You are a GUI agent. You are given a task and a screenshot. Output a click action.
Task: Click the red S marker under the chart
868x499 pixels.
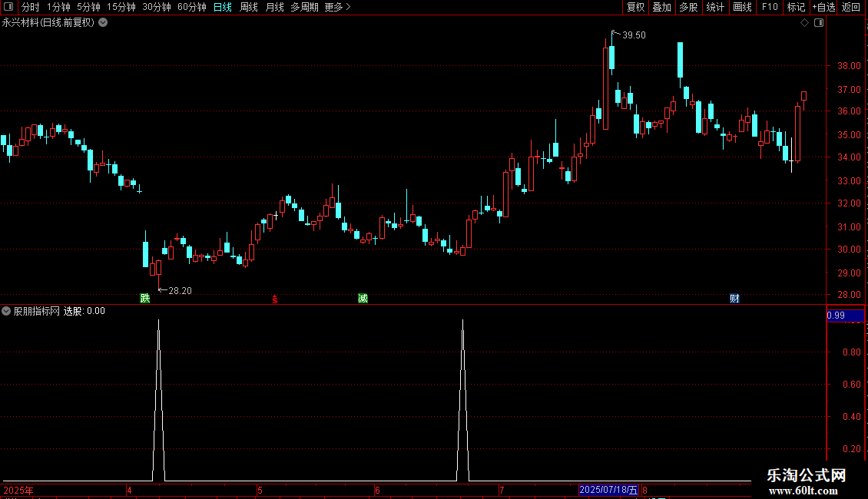[x=274, y=299]
